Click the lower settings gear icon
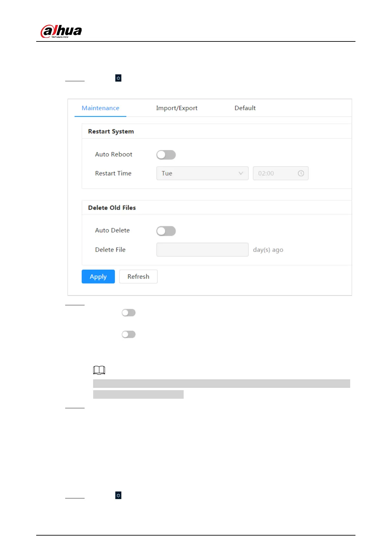The width and height of the screenshot is (392, 554). click(118, 495)
